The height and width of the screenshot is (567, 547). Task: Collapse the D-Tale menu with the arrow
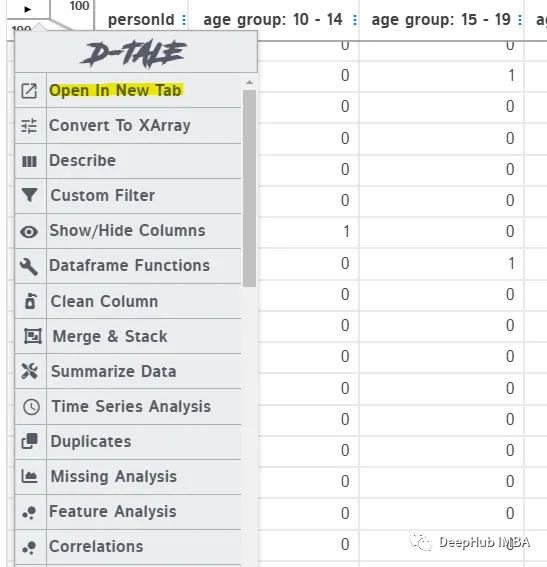[27, 9]
